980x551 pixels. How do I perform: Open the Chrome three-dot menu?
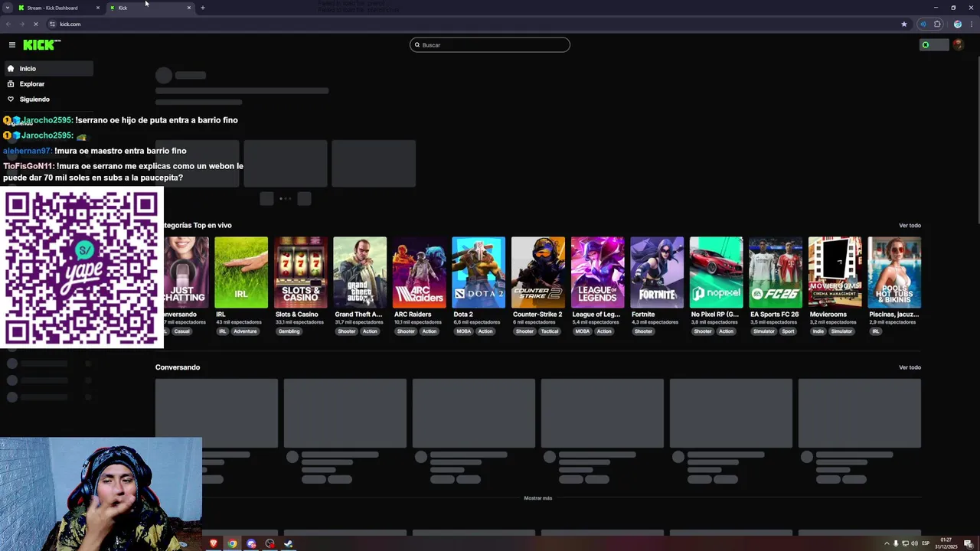tap(970, 24)
